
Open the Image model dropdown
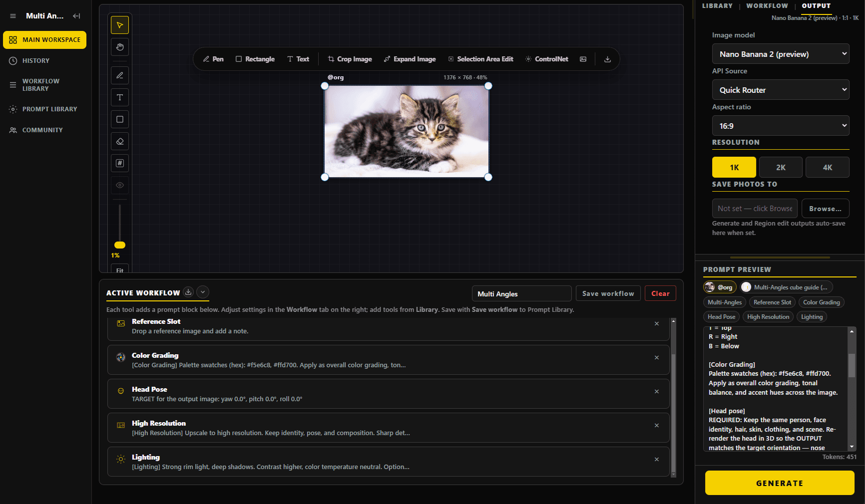pos(781,54)
